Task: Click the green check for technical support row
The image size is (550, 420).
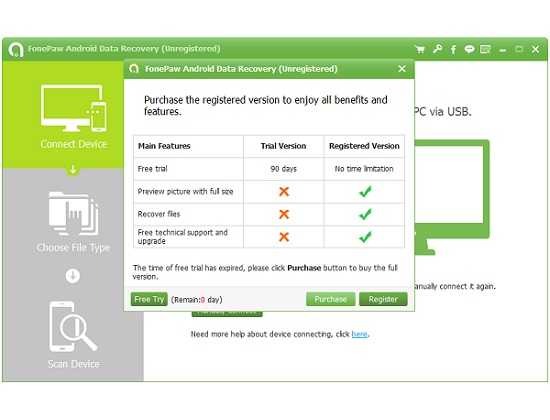Action: [x=365, y=237]
